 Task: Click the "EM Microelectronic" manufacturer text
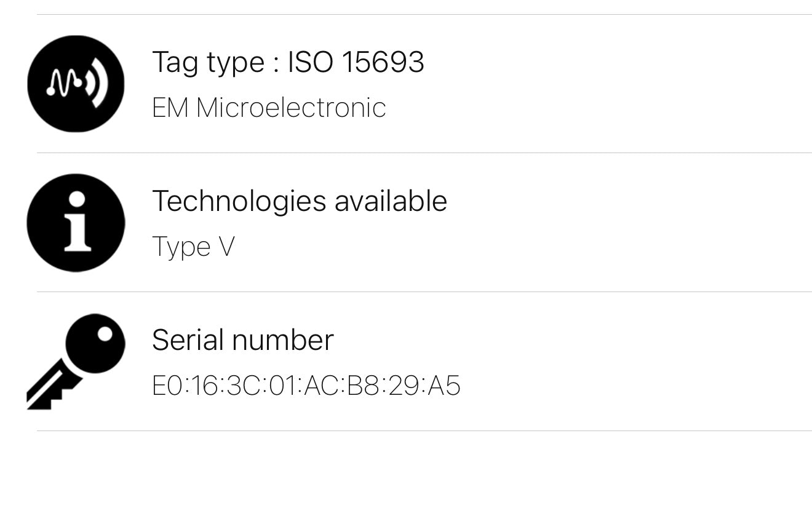(x=269, y=108)
